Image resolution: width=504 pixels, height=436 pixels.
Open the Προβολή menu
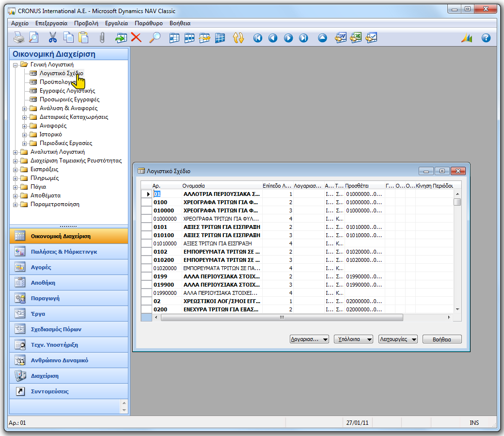point(86,23)
